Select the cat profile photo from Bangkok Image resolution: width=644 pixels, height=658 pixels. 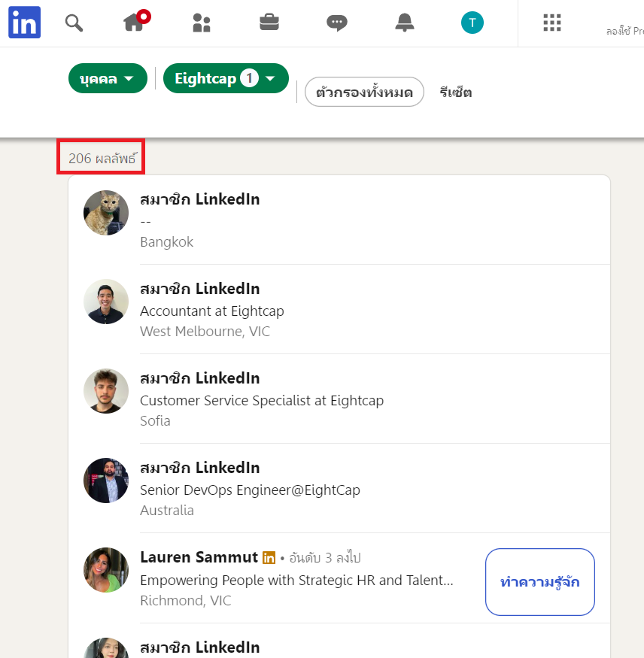click(x=106, y=213)
